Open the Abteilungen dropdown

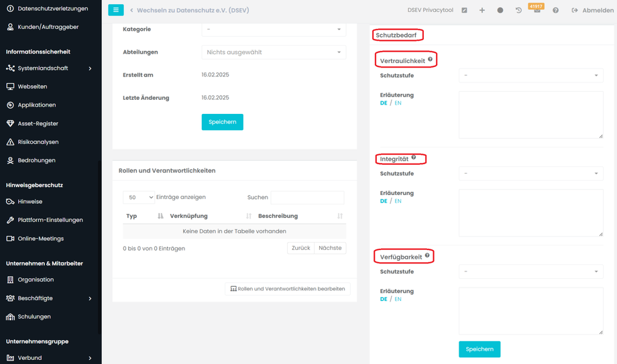pyautogui.click(x=274, y=52)
